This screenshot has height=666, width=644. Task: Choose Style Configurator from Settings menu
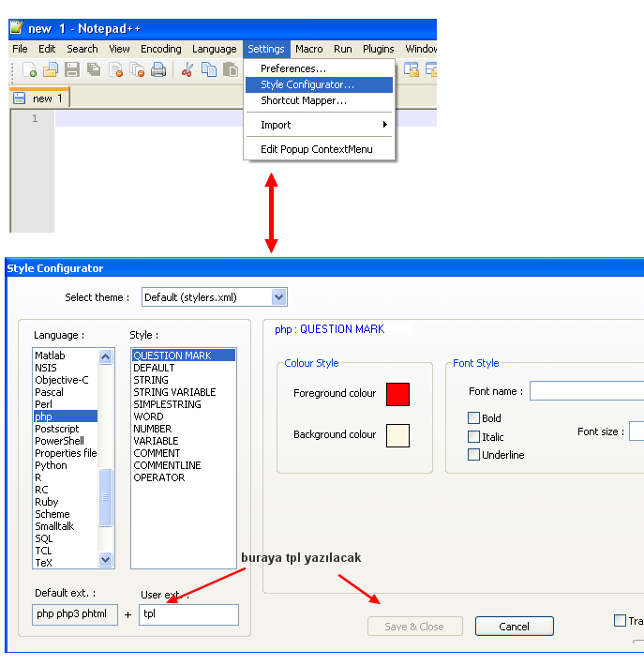coord(307,85)
